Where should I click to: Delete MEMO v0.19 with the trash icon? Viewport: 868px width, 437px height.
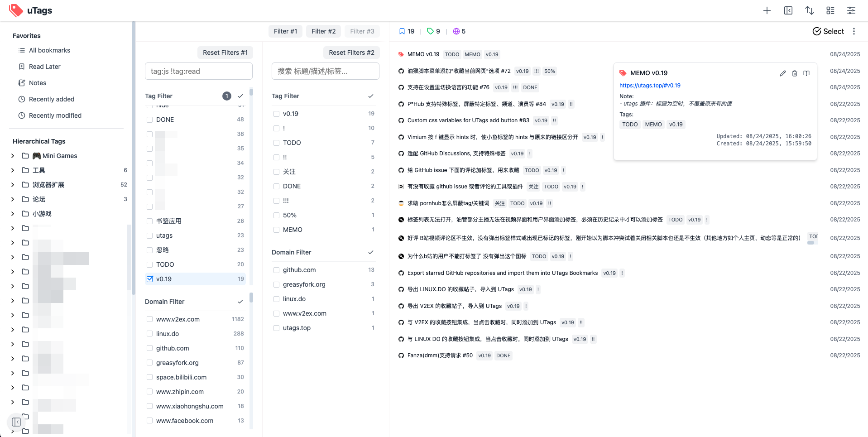pyautogui.click(x=795, y=73)
